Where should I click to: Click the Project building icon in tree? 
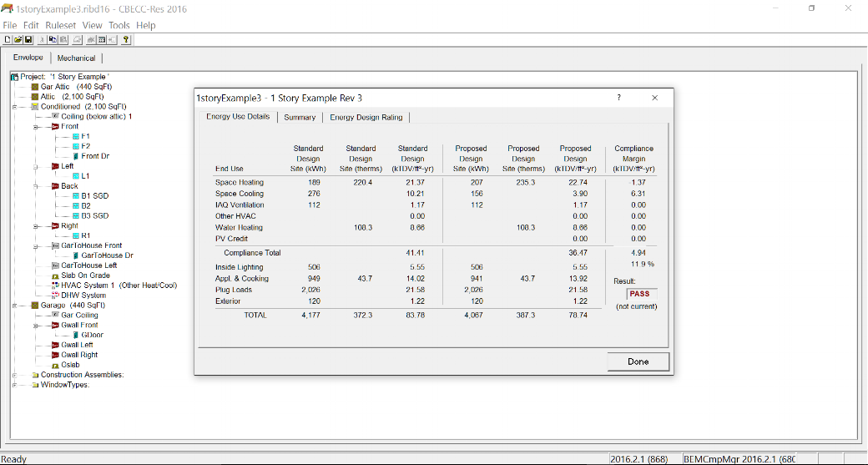(x=15, y=77)
